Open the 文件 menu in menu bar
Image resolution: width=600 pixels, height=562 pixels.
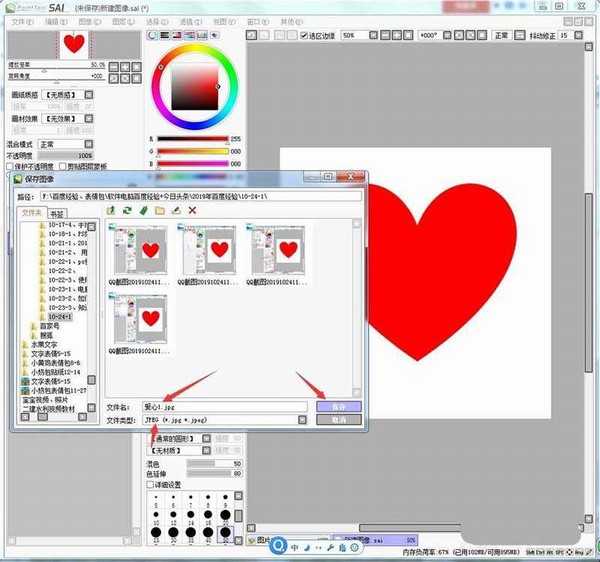coord(22,20)
